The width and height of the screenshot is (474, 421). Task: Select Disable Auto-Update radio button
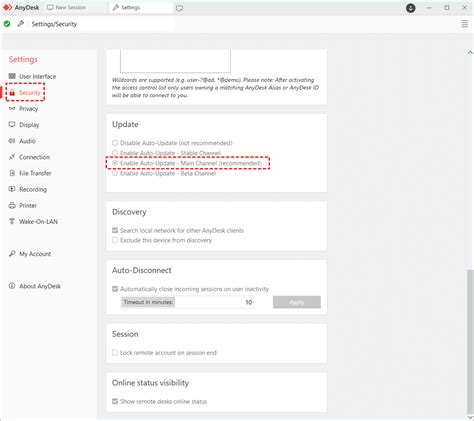point(115,143)
